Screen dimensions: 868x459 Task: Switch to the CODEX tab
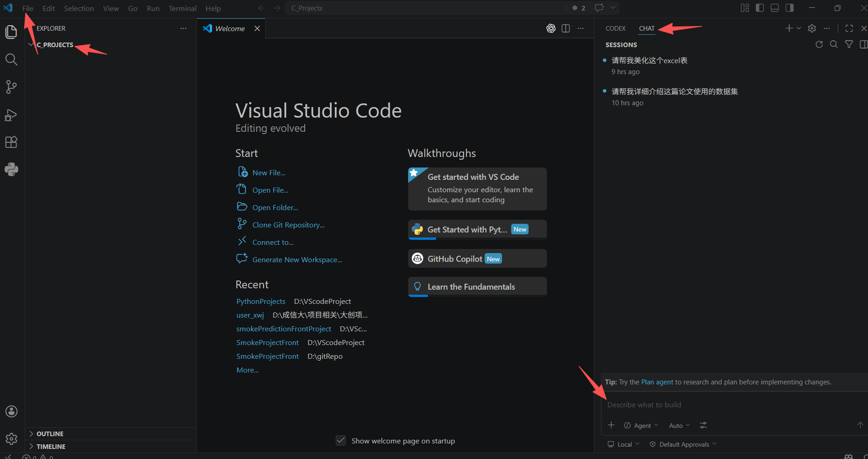(x=615, y=28)
